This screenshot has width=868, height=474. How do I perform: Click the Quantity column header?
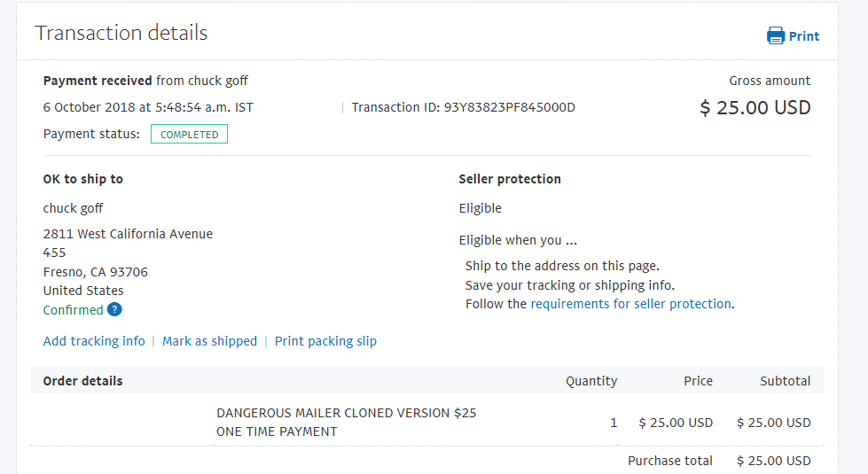click(x=591, y=381)
